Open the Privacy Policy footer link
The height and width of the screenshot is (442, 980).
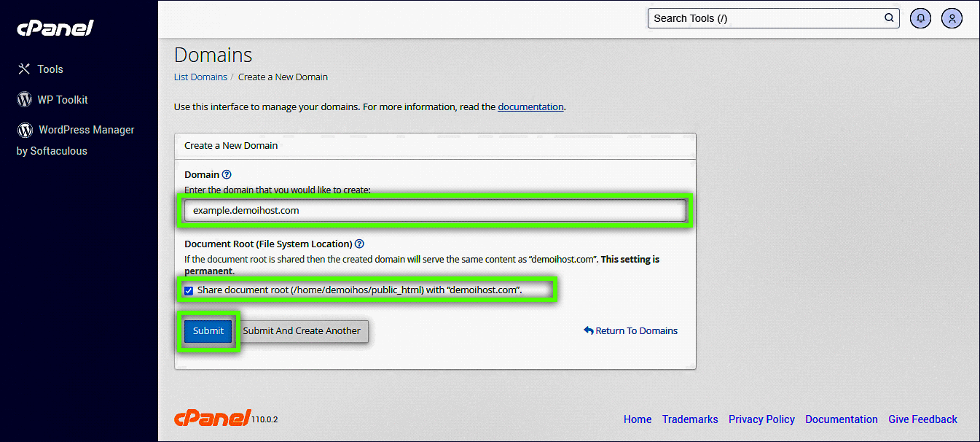tap(761, 419)
